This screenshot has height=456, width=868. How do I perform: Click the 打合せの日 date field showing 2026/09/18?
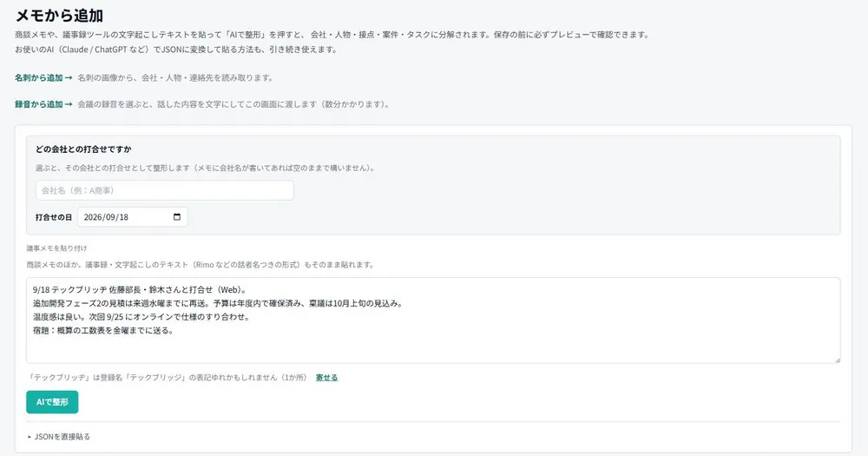tap(133, 216)
